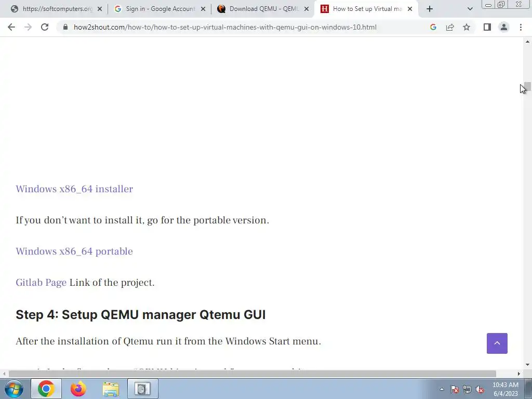The height and width of the screenshot is (399, 532).
Task: Open the disk app in taskbar
Action: point(142,389)
